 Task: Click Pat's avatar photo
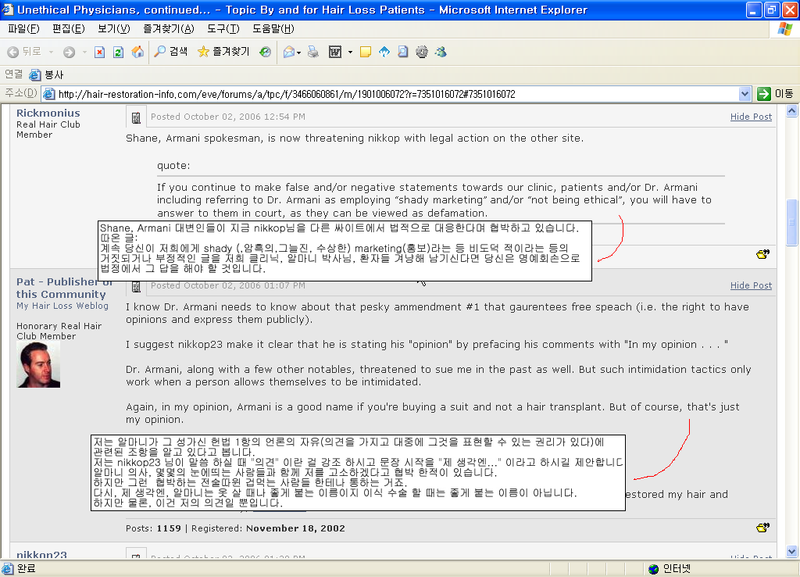click(38, 365)
